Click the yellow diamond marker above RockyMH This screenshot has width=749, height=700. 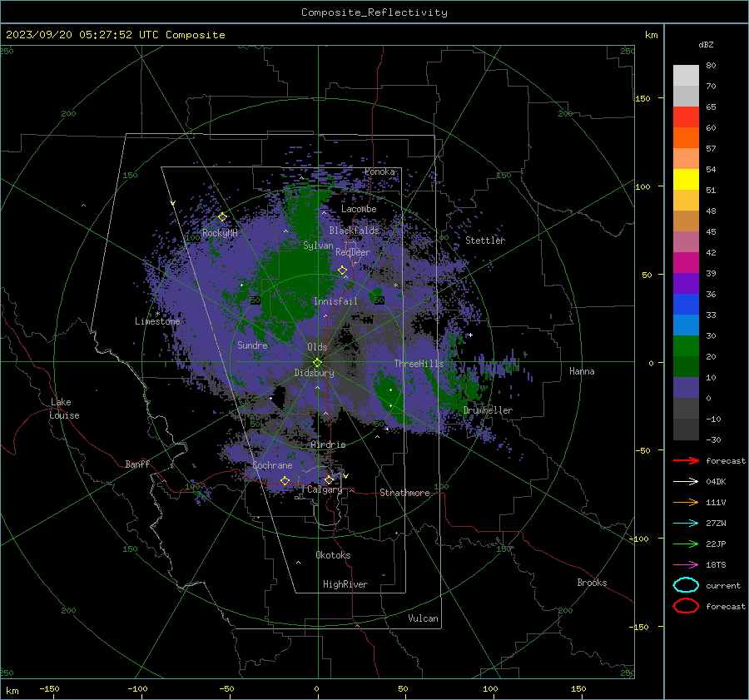[x=222, y=217]
